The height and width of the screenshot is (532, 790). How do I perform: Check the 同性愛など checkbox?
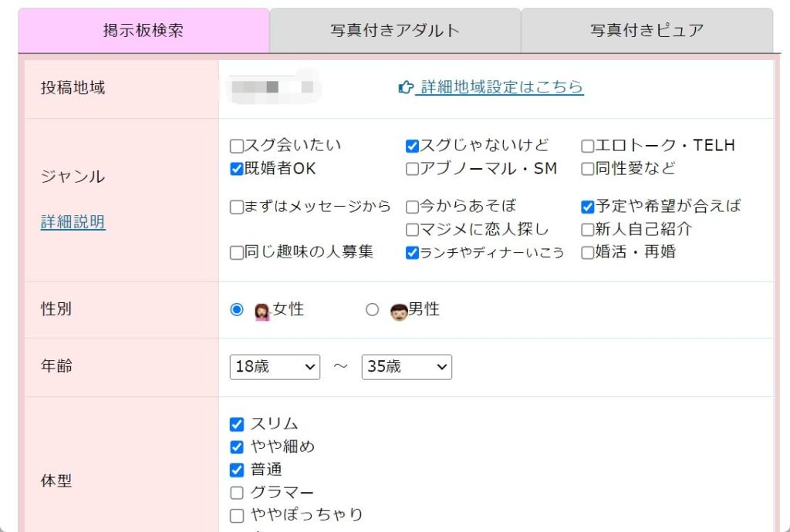pos(587,169)
